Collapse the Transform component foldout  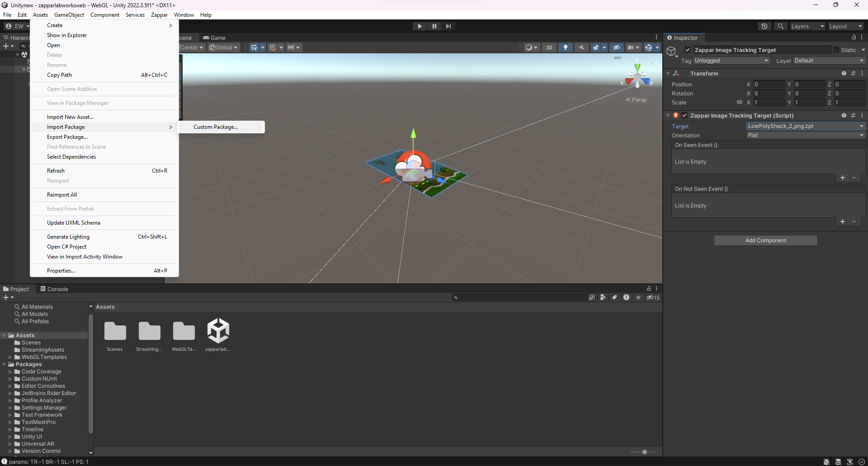(x=668, y=73)
